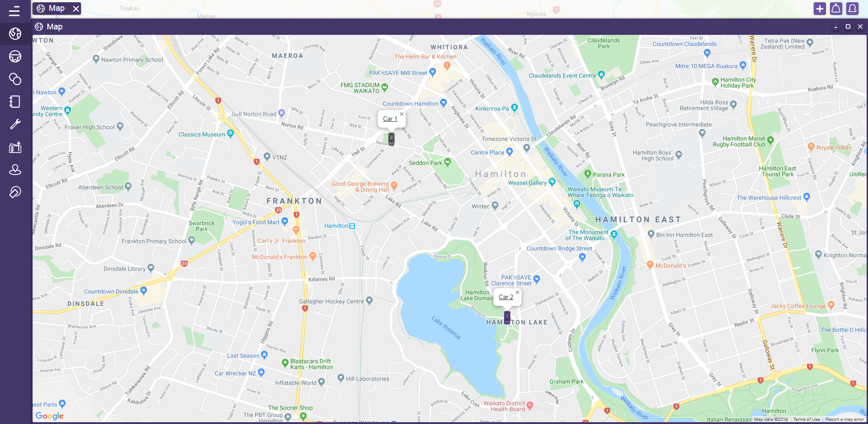Click the Car 2 label link
Viewport: 868px width, 424px height.
pos(506,297)
